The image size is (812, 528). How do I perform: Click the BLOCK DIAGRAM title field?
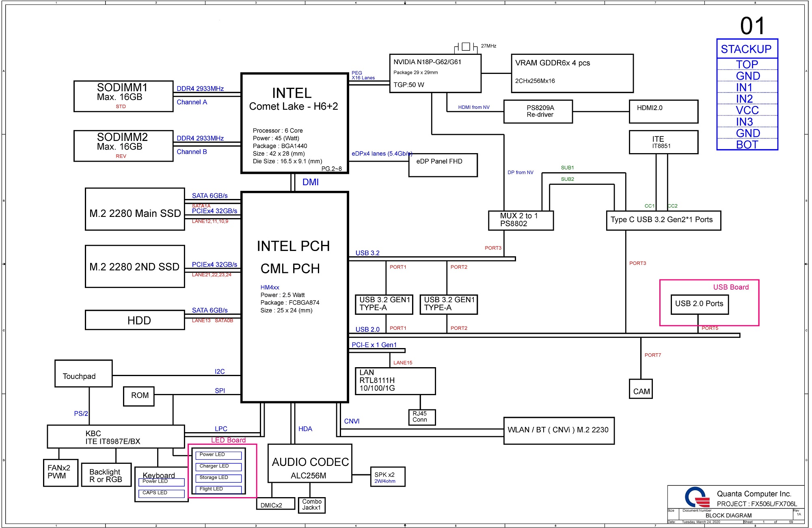[729, 515]
